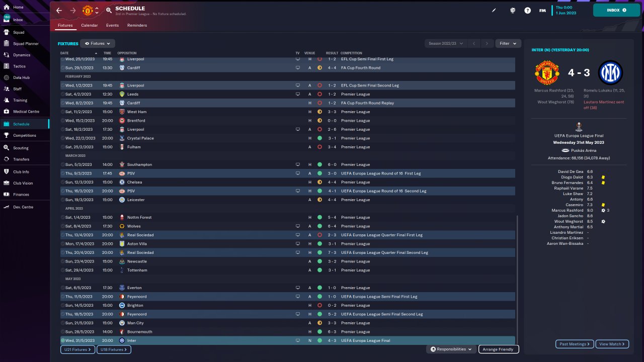Screen dimensions: 644x362
Task: Open the magnifying glass search
Action: 109,11
